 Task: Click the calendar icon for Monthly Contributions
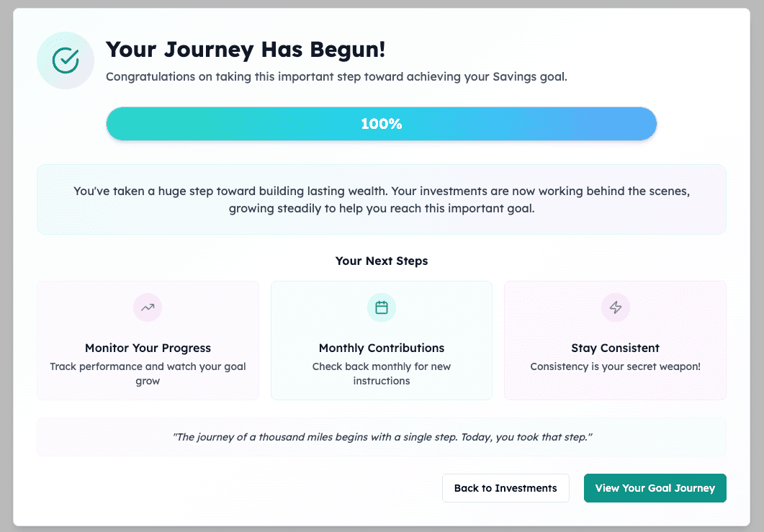pos(382,307)
